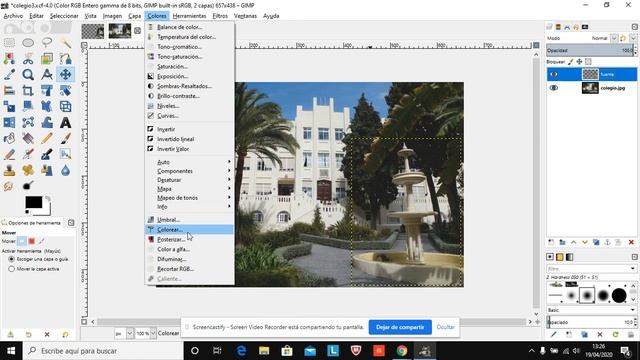Select the Zoom magnifier tool
Screen dimensions: 640x360
click(x=28, y=75)
